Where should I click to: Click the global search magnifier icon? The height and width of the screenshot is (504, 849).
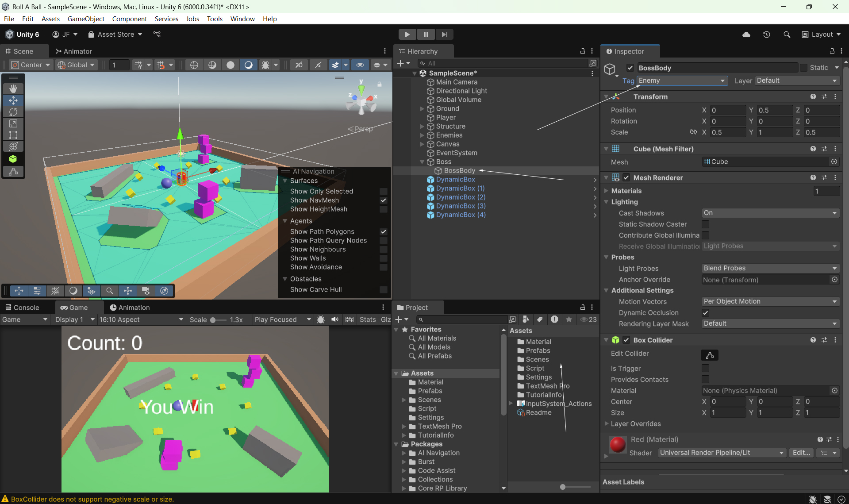click(787, 35)
